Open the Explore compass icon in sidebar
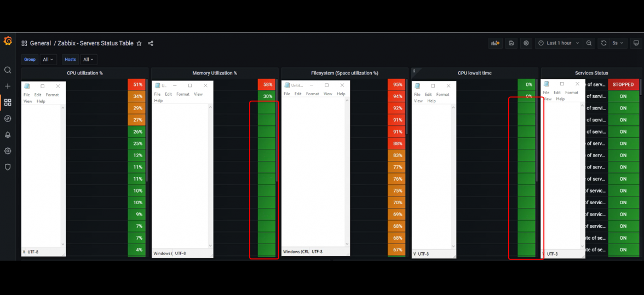The image size is (644, 295). click(x=8, y=119)
